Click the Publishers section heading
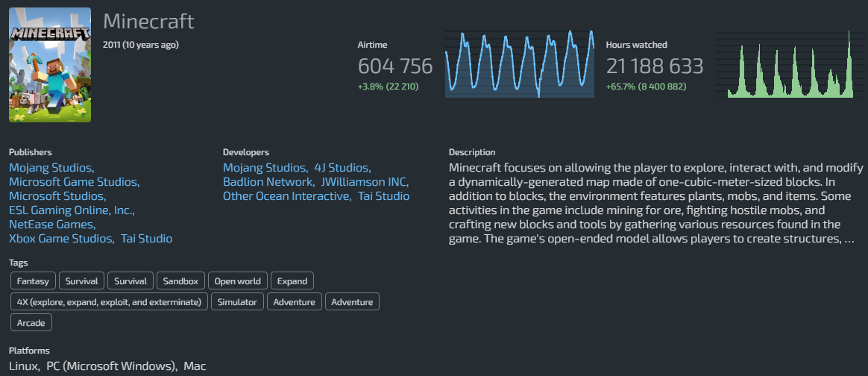Screen dimensions: 868x376 point(31,152)
